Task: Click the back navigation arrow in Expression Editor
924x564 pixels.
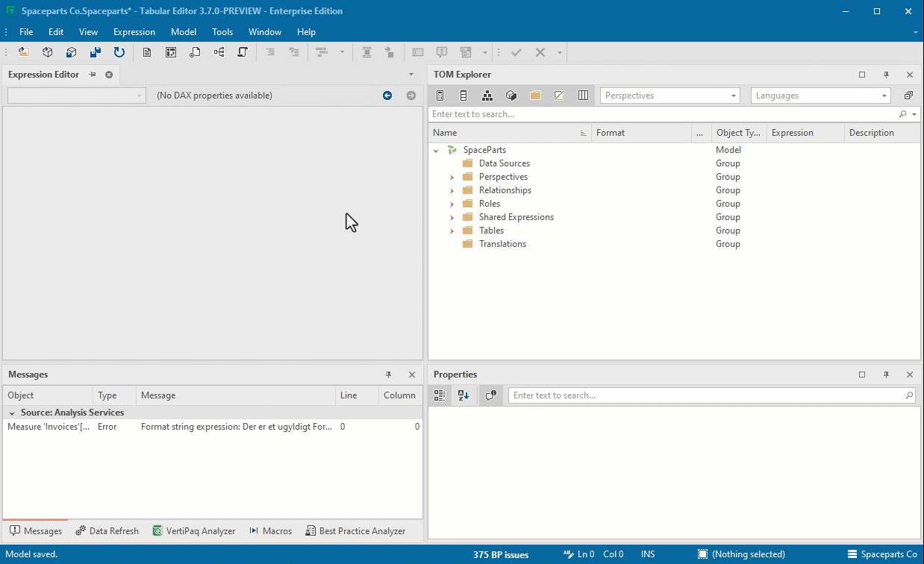Action: [x=387, y=95]
